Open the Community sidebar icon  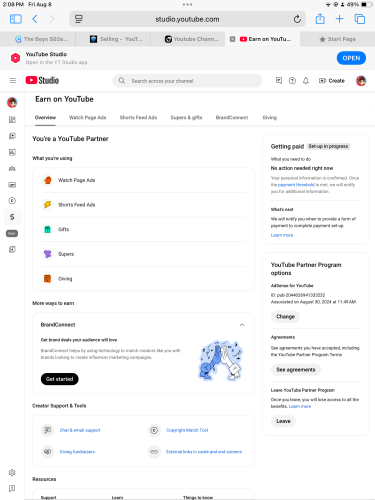coord(12,169)
